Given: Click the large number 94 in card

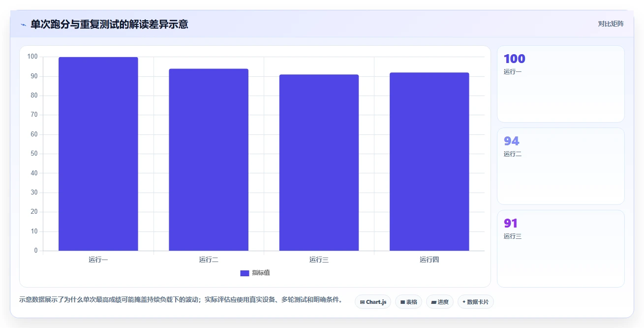Looking at the screenshot, I should 512,141.
